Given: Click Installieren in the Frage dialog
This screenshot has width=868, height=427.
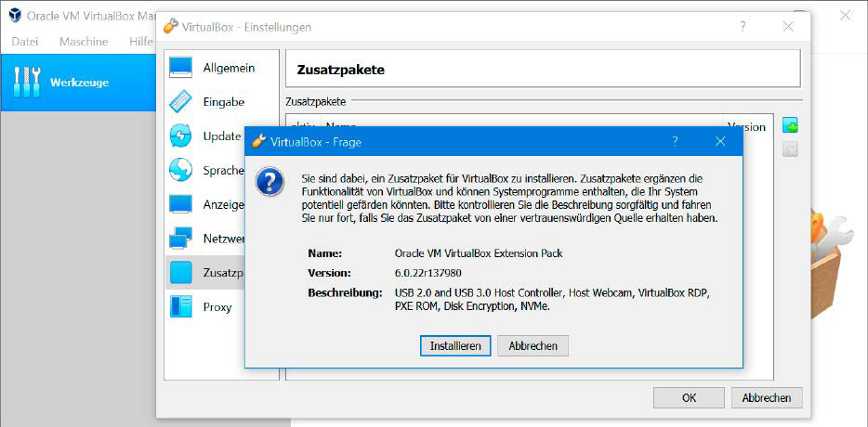Looking at the screenshot, I should click(x=454, y=346).
